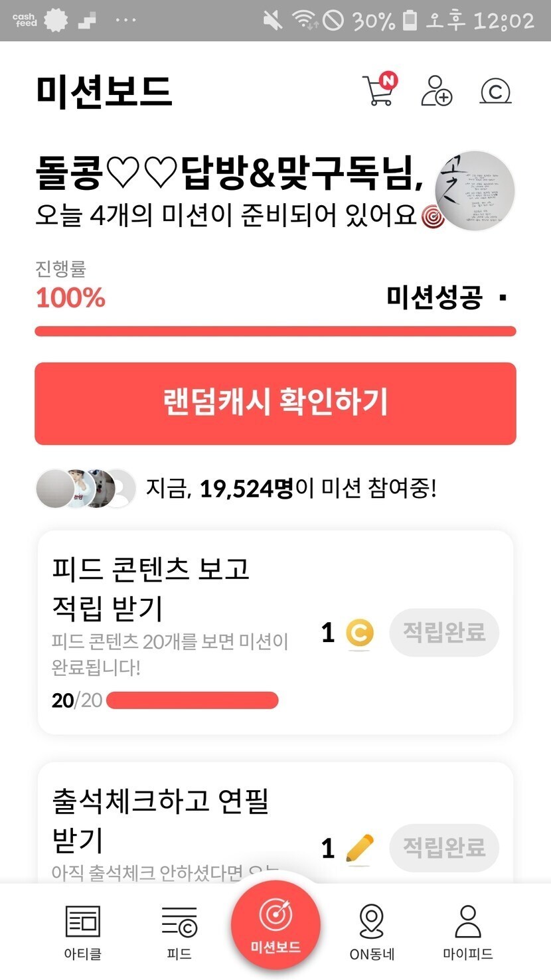Expand the 미션성공 indicator

[x=502, y=297]
